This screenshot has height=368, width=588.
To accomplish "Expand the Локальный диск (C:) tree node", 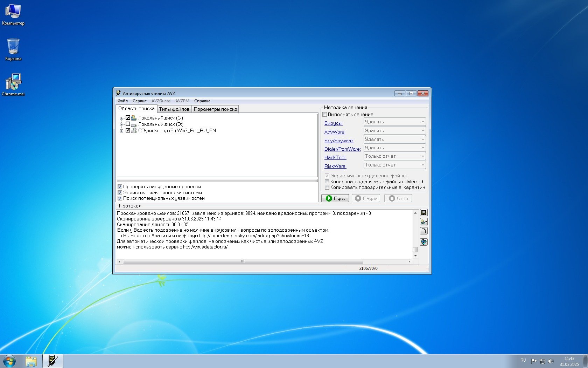I will pos(121,118).
